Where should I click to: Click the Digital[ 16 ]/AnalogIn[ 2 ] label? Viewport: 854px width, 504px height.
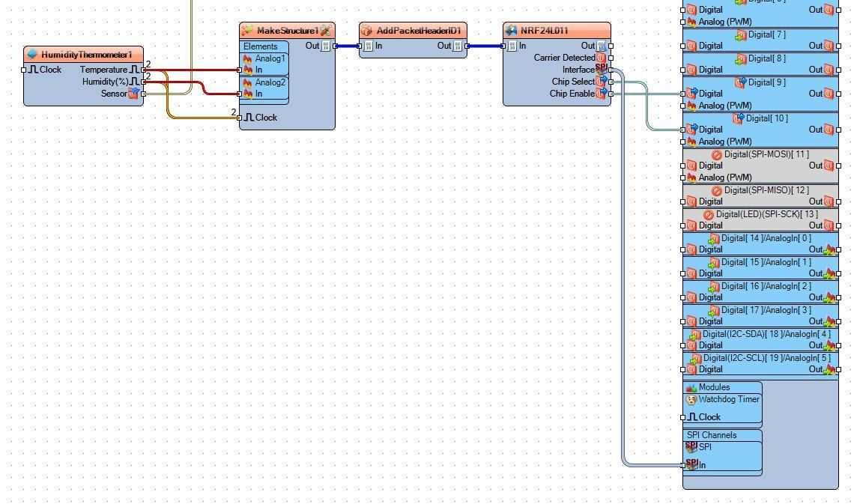click(x=766, y=286)
